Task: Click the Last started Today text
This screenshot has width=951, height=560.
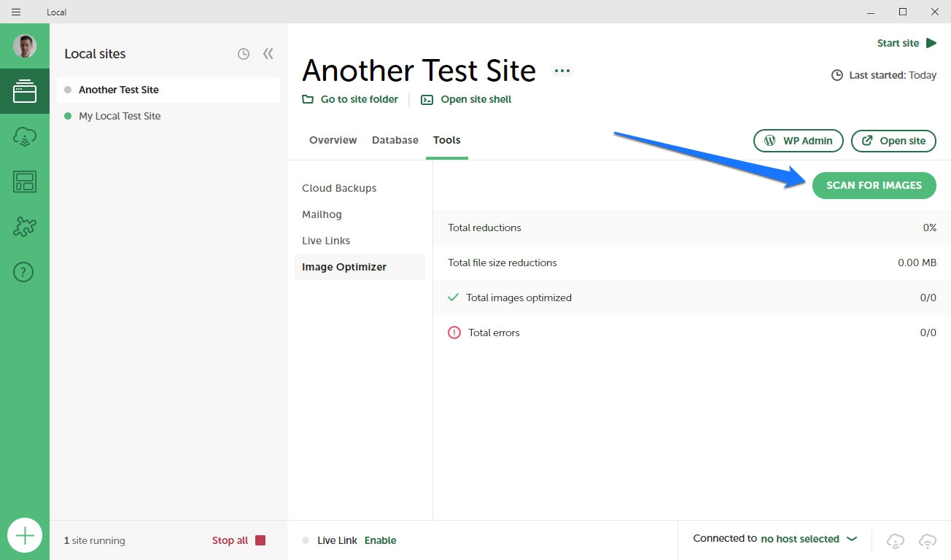Action: [893, 75]
